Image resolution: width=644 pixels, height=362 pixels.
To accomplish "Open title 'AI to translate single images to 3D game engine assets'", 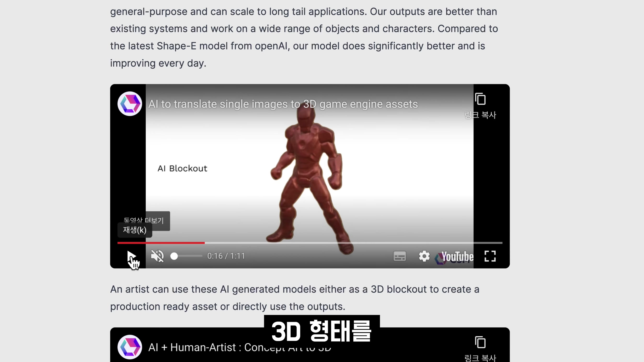I will coord(283,104).
